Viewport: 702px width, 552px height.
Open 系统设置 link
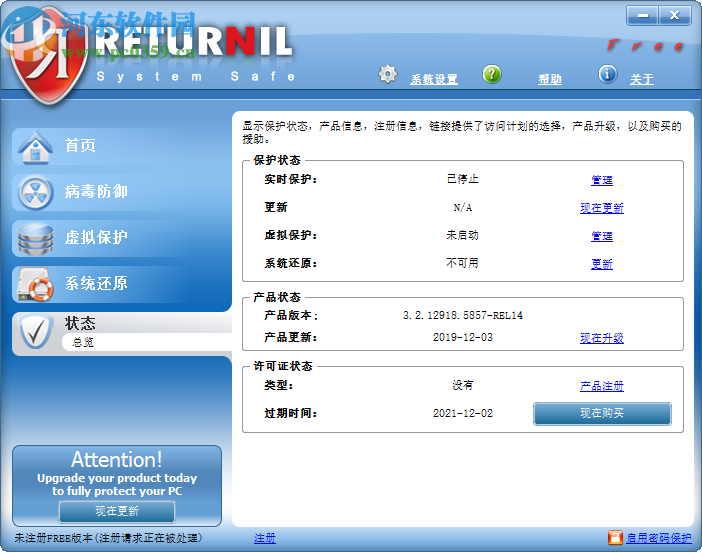(x=434, y=79)
